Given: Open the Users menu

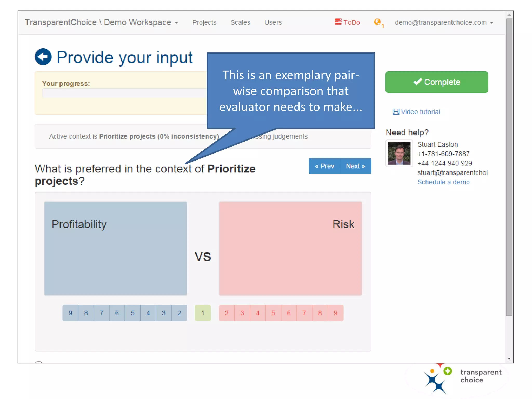Looking at the screenshot, I should 273,22.
